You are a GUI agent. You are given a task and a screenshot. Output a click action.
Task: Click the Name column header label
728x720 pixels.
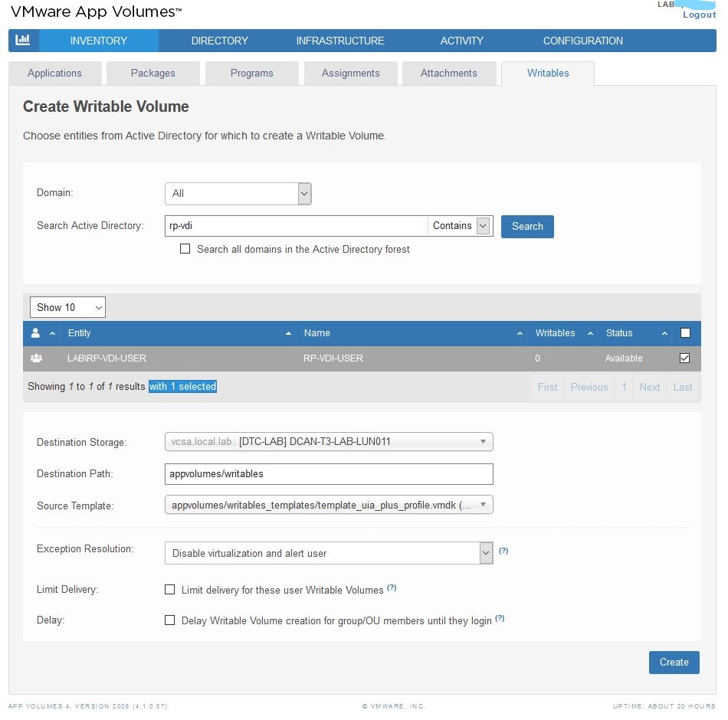[316, 333]
